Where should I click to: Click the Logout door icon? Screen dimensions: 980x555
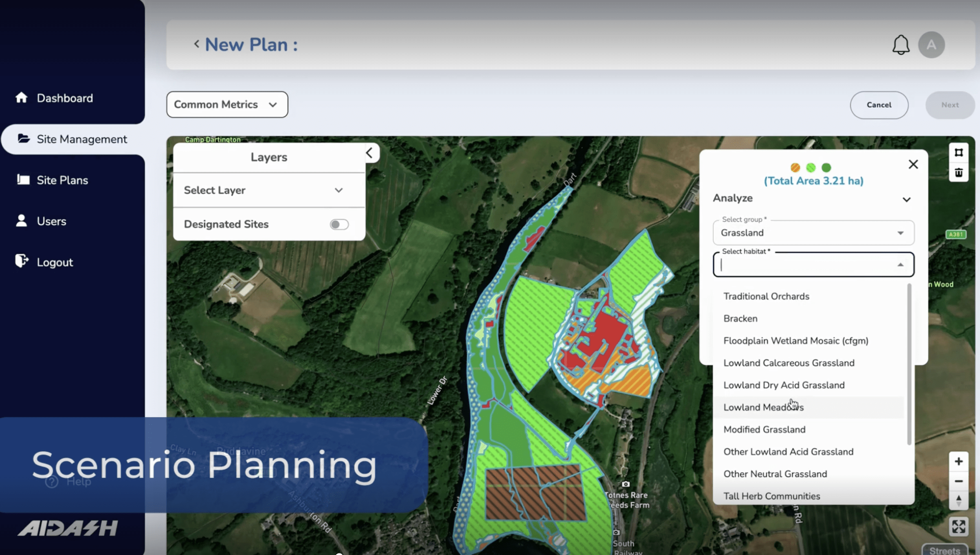[22, 261]
